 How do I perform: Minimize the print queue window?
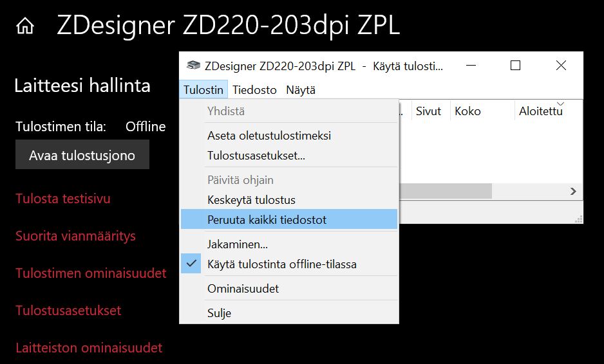pyautogui.click(x=470, y=66)
